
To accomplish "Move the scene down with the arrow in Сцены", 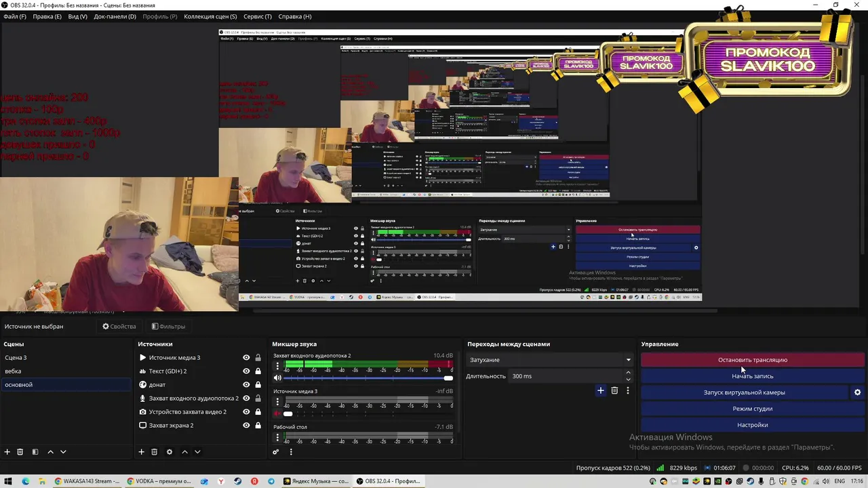I will 63,452.
